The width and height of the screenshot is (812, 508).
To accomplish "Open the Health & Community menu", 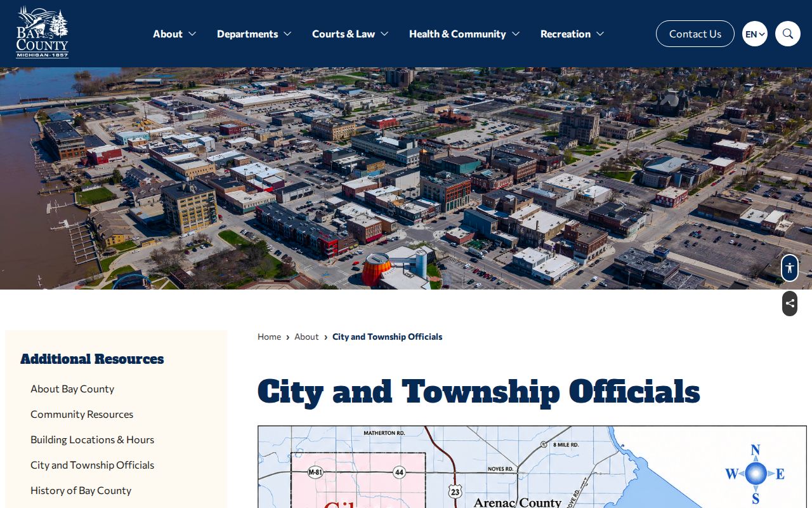I will (x=457, y=34).
